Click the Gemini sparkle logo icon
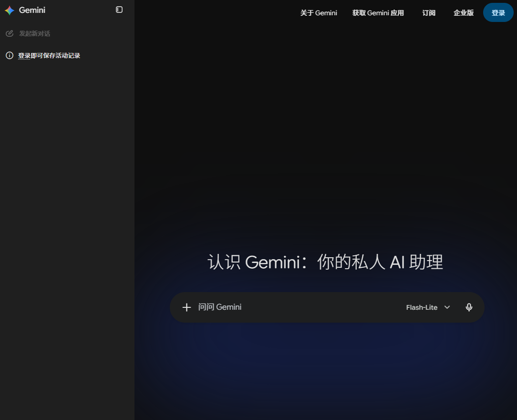This screenshot has width=517, height=420. point(10,10)
